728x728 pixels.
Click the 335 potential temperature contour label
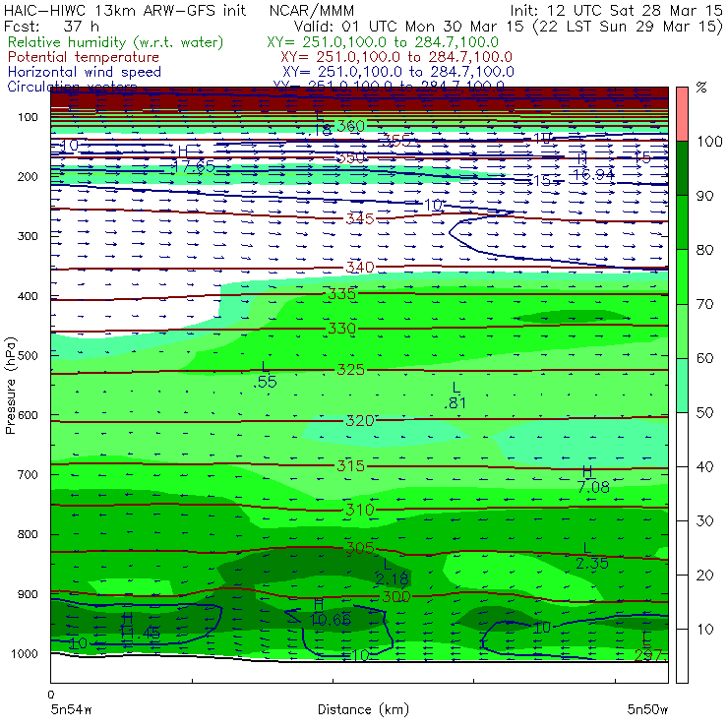click(x=341, y=294)
